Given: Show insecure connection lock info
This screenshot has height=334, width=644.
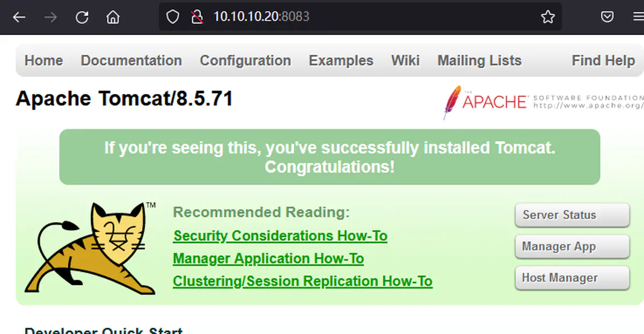Looking at the screenshot, I should pyautogui.click(x=197, y=17).
